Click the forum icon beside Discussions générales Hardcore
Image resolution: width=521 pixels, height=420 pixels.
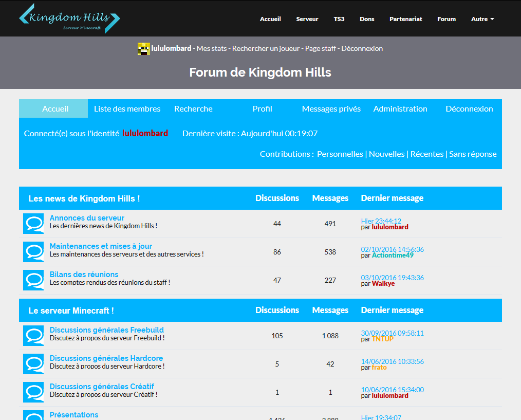33,364
